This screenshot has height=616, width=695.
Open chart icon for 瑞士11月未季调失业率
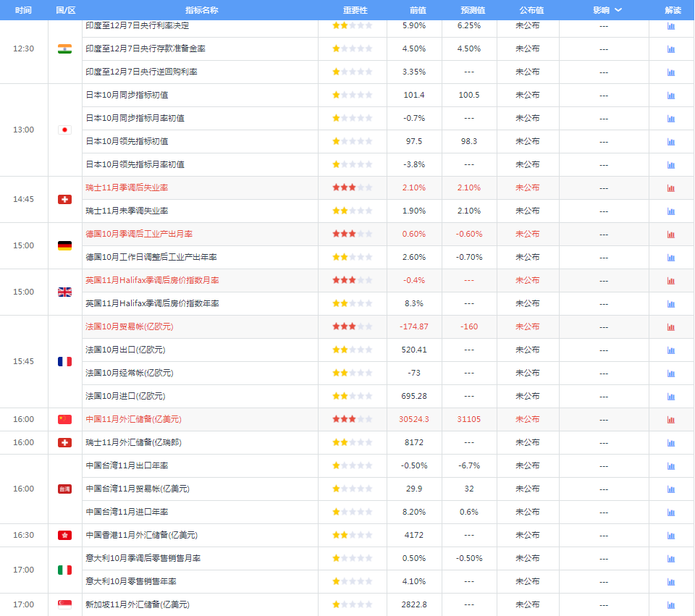click(x=670, y=211)
